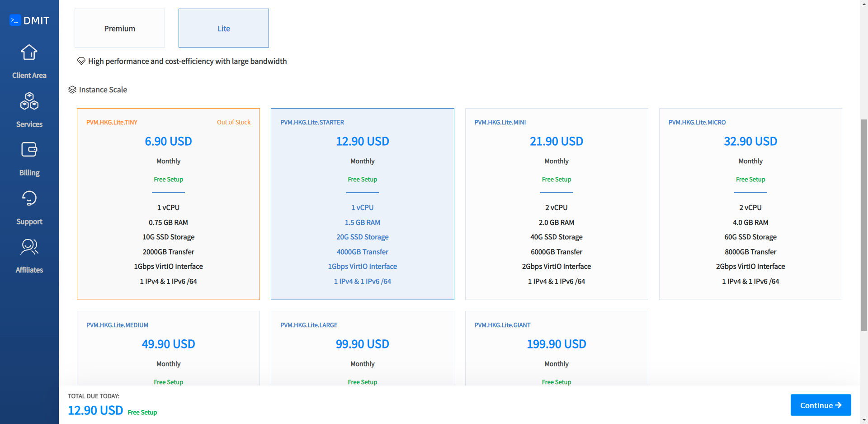
Task: Click the Continue button
Action: click(x=821, y=405)
